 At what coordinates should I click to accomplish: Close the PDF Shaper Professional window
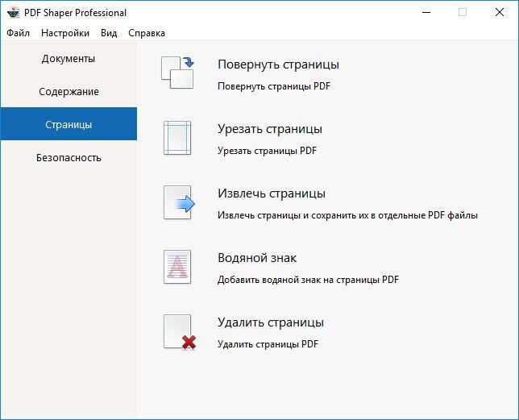(x=499, y=13)
